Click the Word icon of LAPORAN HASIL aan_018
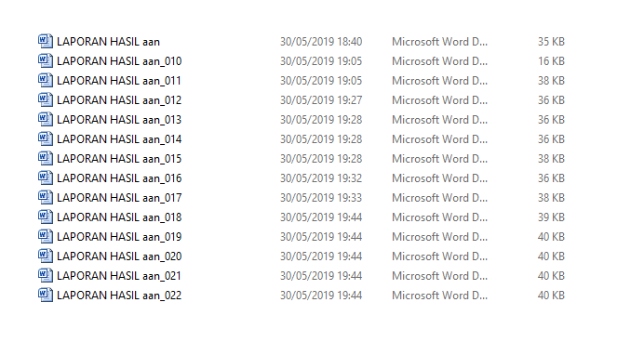 [46, 217]
